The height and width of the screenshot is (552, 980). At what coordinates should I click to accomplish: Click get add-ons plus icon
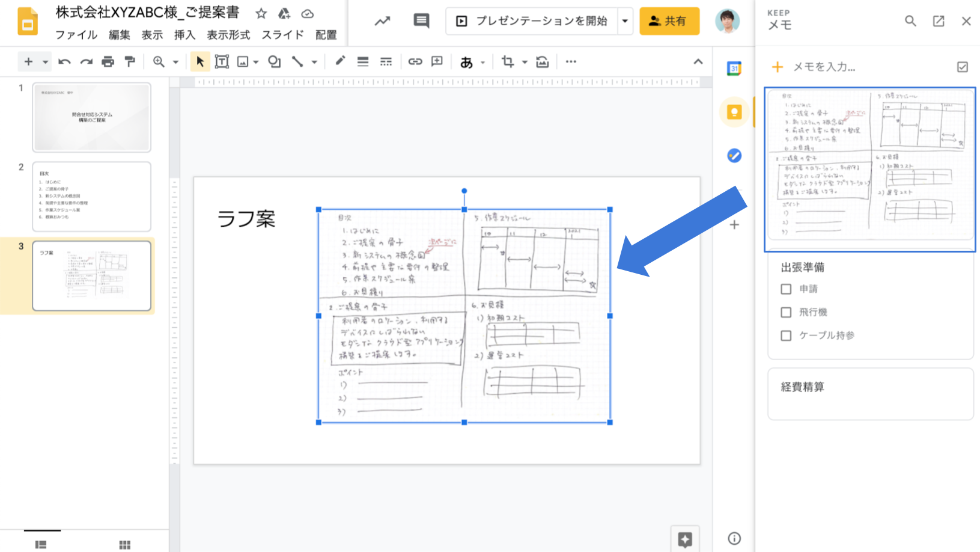tap(734, 225)
